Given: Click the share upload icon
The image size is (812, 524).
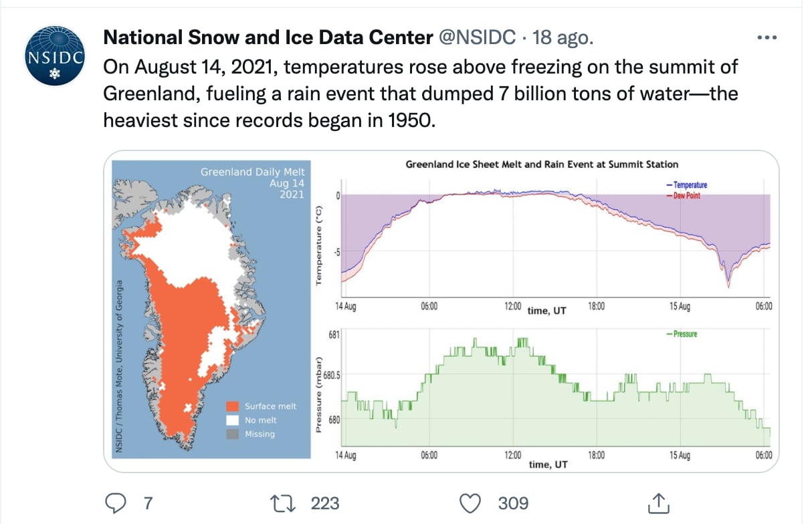Looking at the screenshot, I should coord(657,502).
